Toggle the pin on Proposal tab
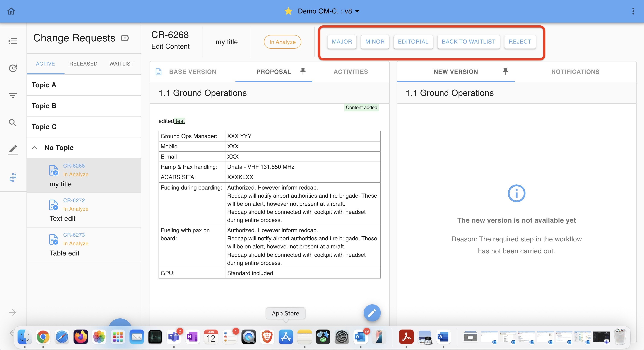The height and width of the screenshot is (350, 644). pyautogui.click(x=303, y=71)
